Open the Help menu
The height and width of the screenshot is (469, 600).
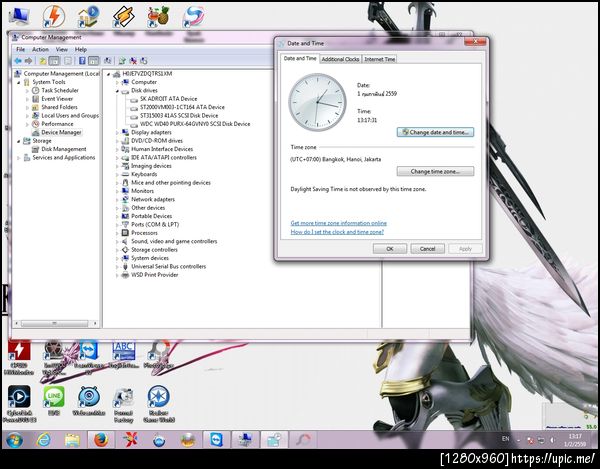[81, 49]
